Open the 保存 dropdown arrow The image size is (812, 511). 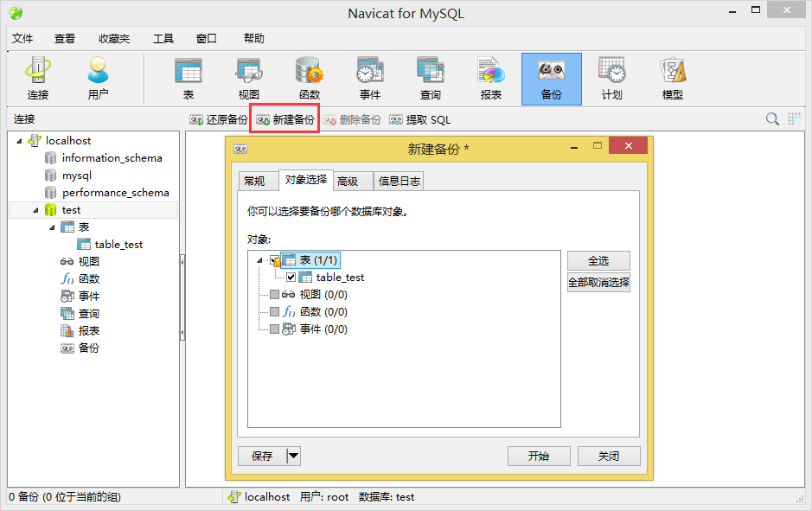click(293, 457)
